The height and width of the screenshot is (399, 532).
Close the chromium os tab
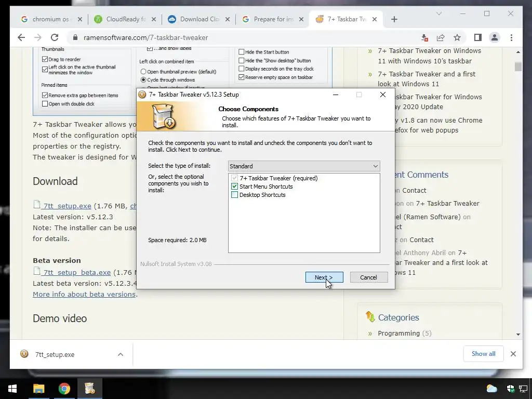point(79,19)
